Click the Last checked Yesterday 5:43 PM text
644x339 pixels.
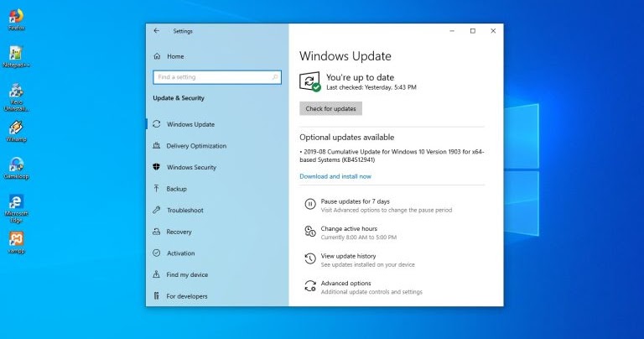pyautogui.click(x=371, y=87)
